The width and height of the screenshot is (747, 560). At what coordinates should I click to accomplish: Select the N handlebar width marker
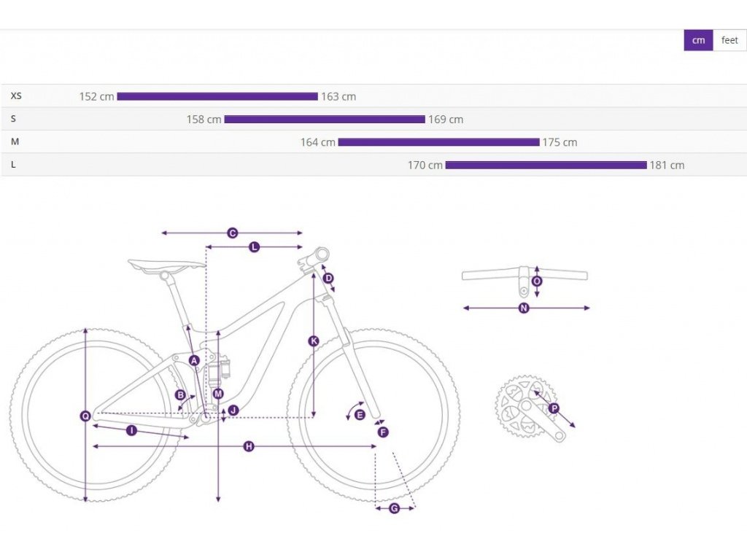click(x=523, y=308)
